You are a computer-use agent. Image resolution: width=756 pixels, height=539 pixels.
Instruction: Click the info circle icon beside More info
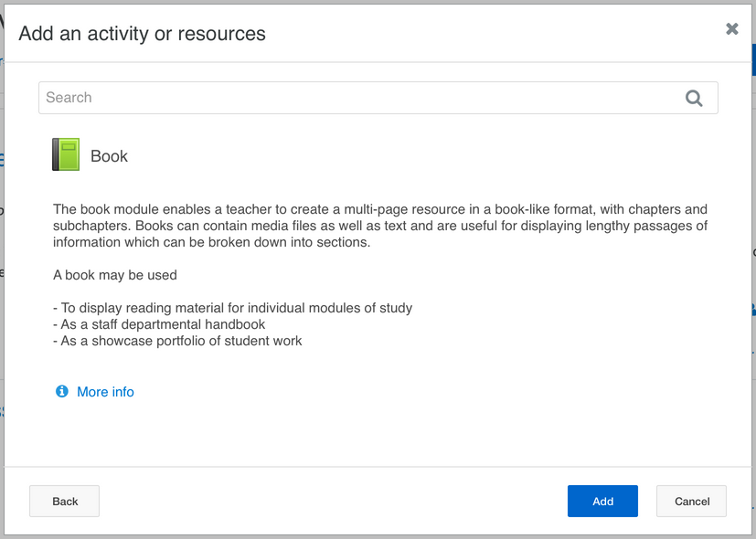[x=62, y=391]
